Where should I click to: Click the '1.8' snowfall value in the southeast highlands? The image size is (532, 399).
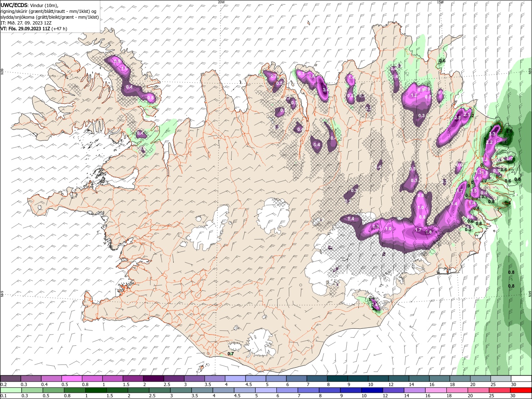[429, 232]
